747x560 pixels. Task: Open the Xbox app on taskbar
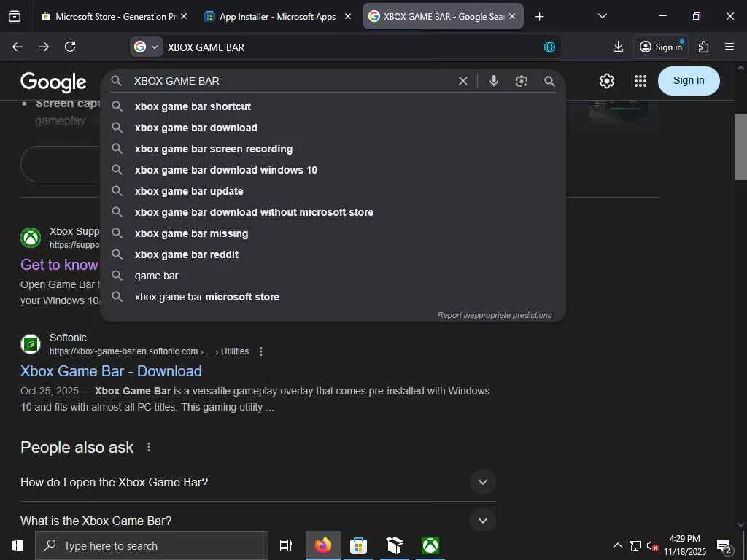[x=430, y=545]
